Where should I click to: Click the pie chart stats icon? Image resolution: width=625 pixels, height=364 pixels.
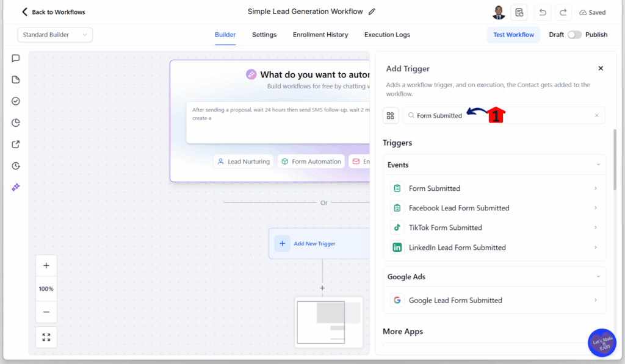[15, 122]
